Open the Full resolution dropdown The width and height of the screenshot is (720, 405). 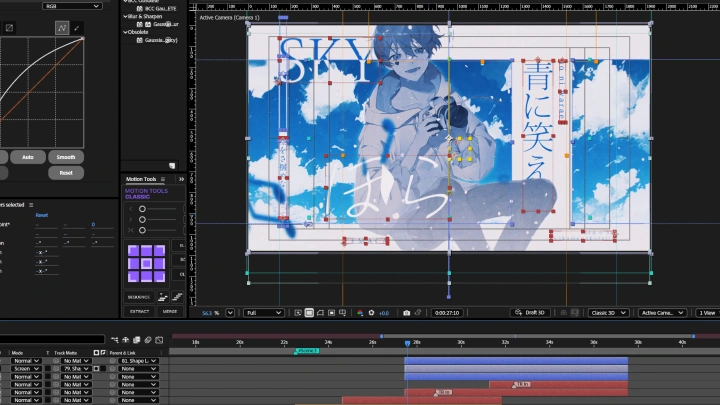pos(264,313)
